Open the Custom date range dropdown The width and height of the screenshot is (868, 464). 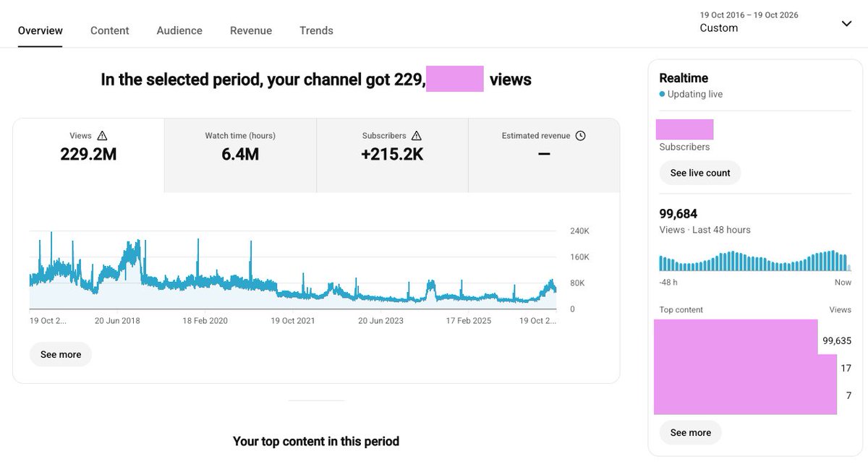776,22
